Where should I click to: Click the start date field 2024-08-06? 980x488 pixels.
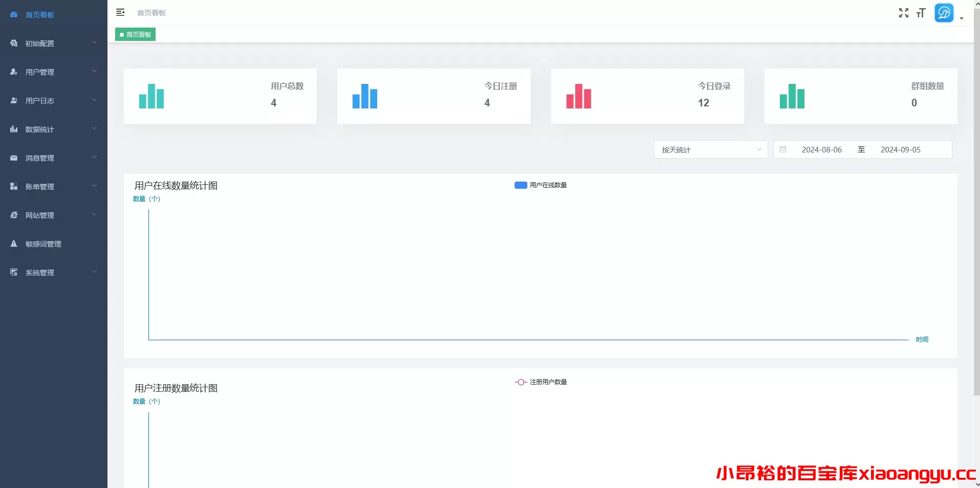pos(821,149)
